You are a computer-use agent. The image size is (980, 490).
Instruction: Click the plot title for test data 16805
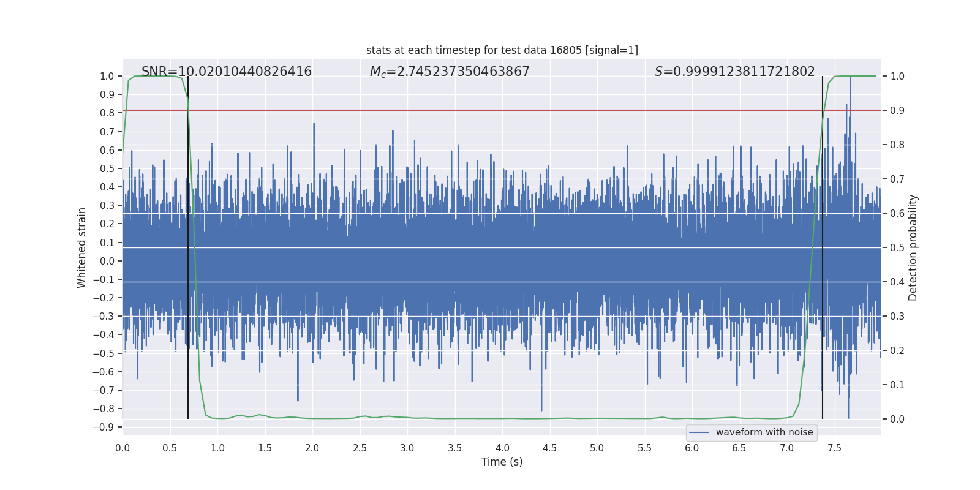pos(502,50)
